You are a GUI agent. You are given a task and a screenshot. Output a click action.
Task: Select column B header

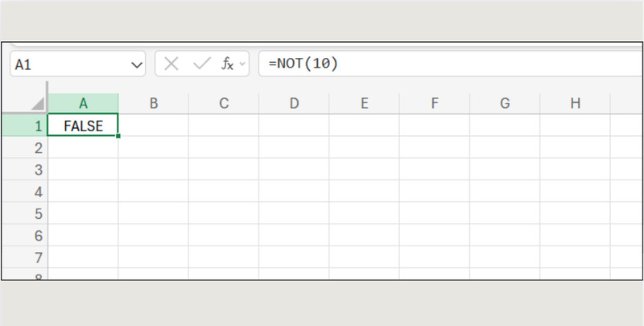pos(153,103)
